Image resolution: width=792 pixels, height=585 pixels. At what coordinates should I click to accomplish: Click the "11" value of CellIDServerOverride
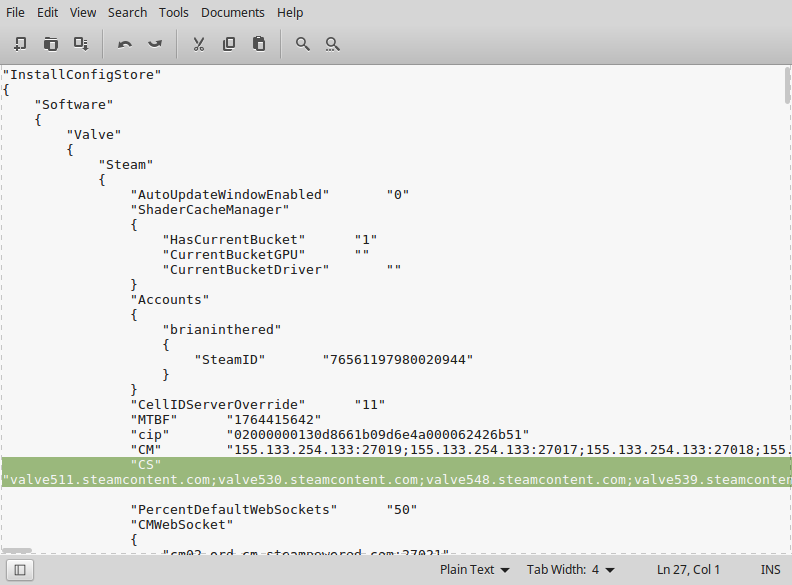pos(370,405)
